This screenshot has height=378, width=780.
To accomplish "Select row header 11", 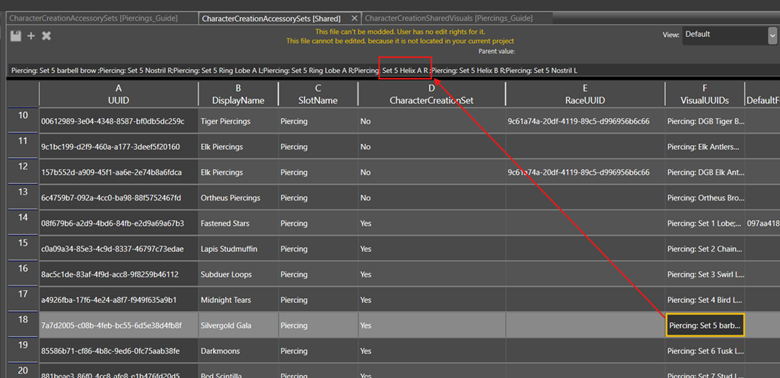I will [x=23, y=147].
